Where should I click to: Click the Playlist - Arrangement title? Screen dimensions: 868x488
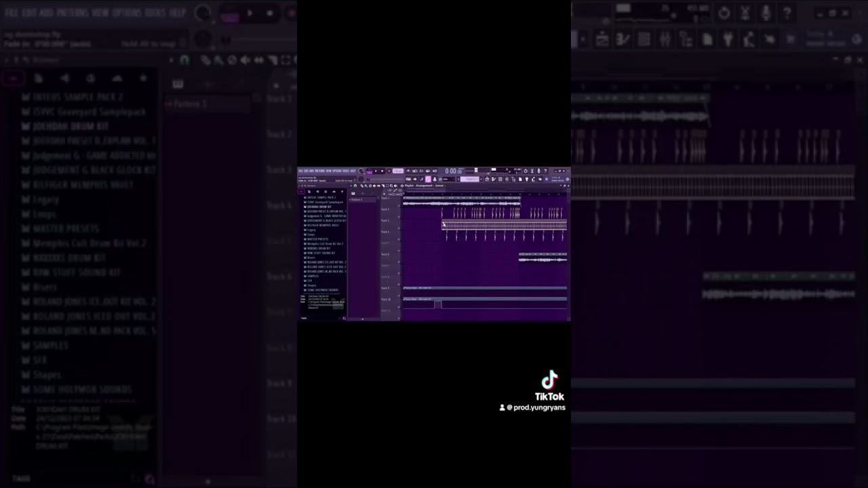point(418,186)
